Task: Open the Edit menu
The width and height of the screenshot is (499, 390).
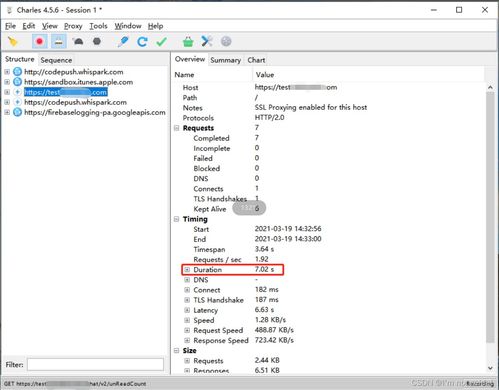Action: pyautogui.click(x=29, y=26)
